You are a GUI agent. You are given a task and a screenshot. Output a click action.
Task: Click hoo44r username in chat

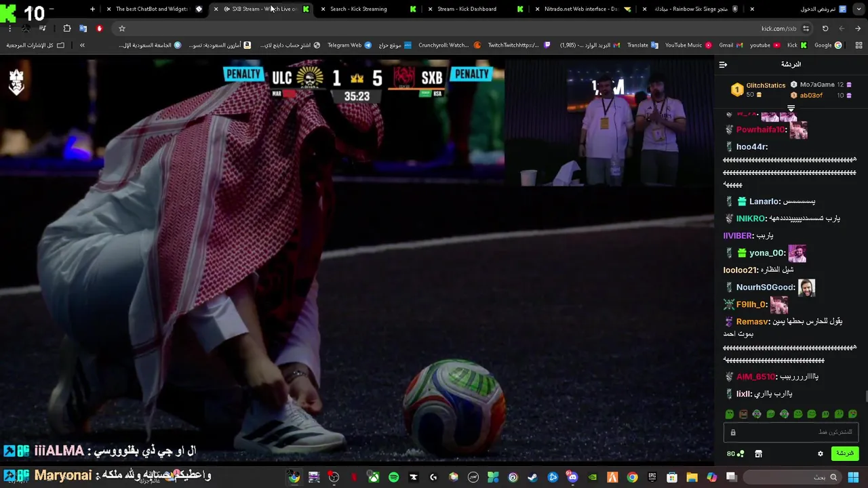(752, 146)
